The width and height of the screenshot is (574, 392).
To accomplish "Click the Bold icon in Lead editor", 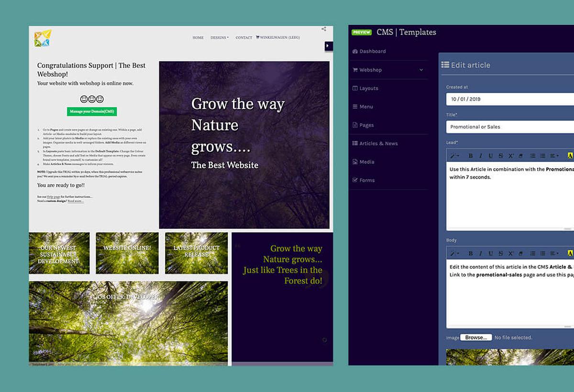I will coord(470,156).
